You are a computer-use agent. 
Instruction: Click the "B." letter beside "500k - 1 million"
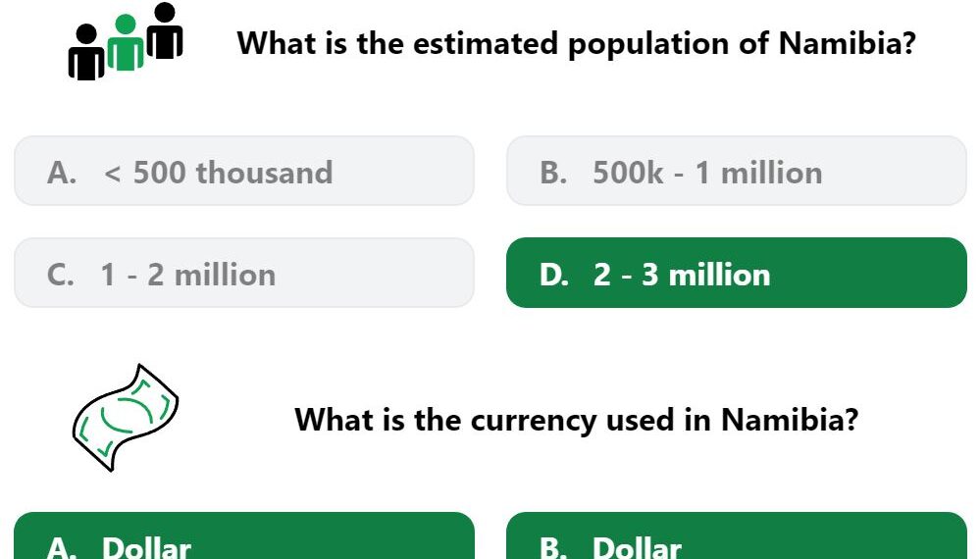point(553,173)
